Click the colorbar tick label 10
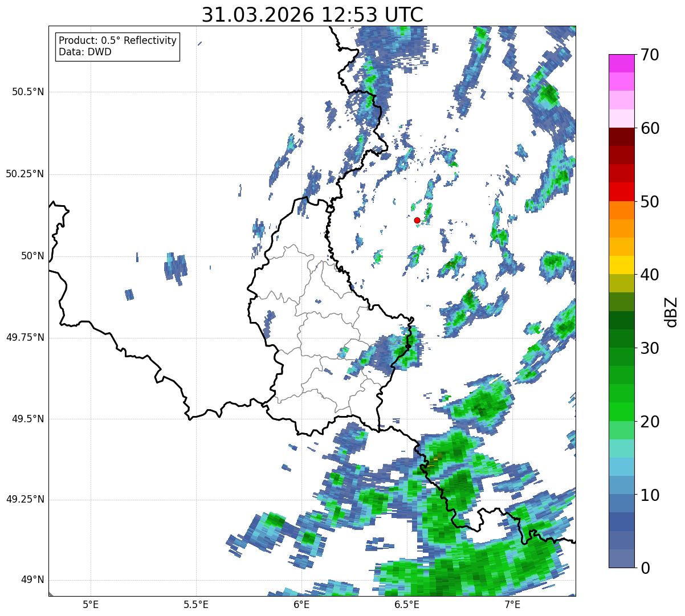Image resolution: width=685 pixels, height=616 pixels. click(650, 495)
